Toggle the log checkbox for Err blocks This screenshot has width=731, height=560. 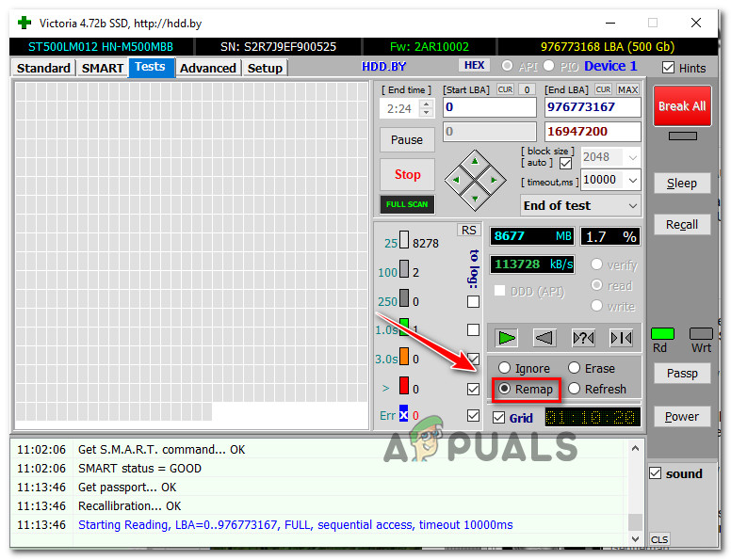(x=473, y=415)
